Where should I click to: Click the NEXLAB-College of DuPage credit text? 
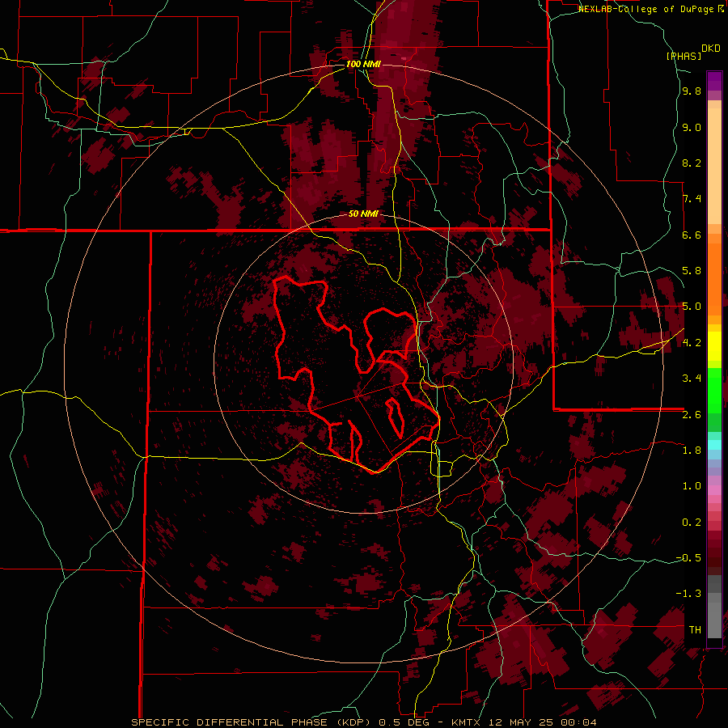pos(647,9)
